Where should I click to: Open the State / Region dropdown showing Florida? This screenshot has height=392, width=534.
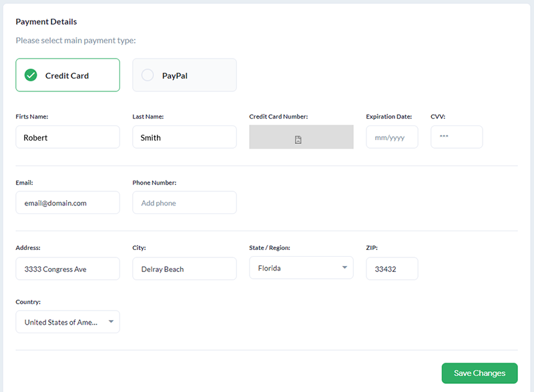tap(301, 268)
